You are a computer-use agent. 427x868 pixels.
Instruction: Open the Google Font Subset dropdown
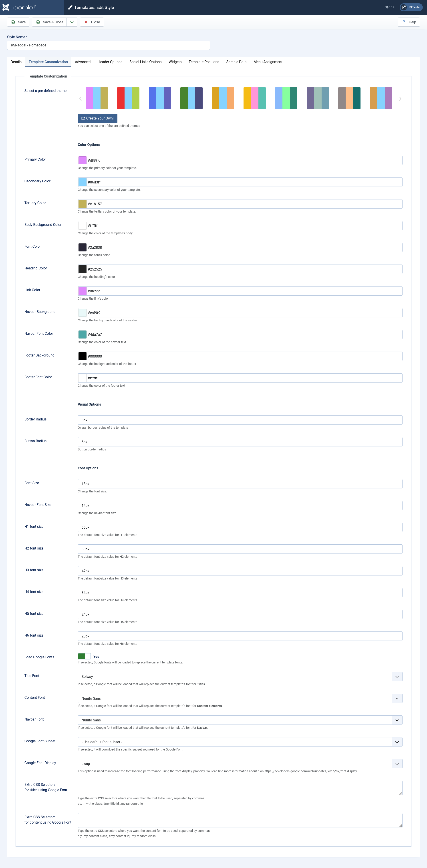240,742
